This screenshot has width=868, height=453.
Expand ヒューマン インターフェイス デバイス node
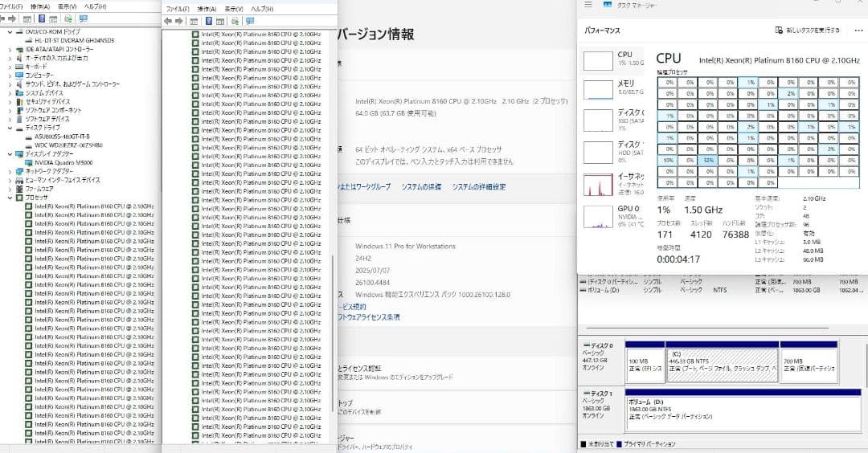click(x=10, y=180)
